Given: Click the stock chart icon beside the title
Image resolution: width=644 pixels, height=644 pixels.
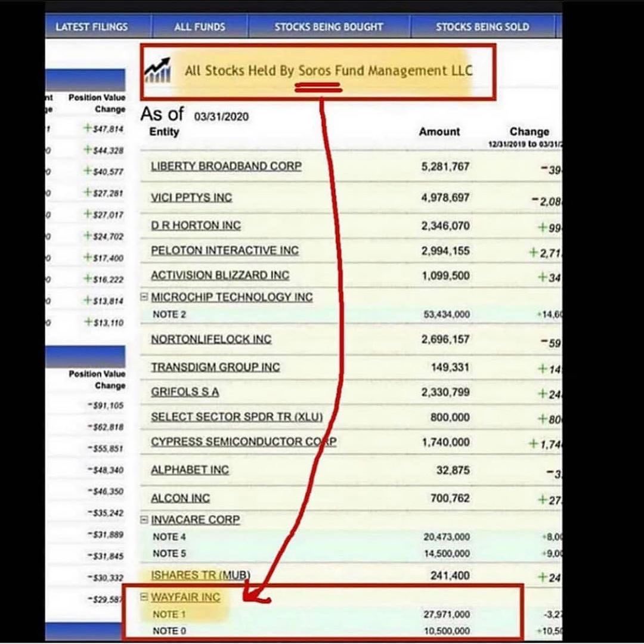Looking at the screenshot, I should coord(157,70).
